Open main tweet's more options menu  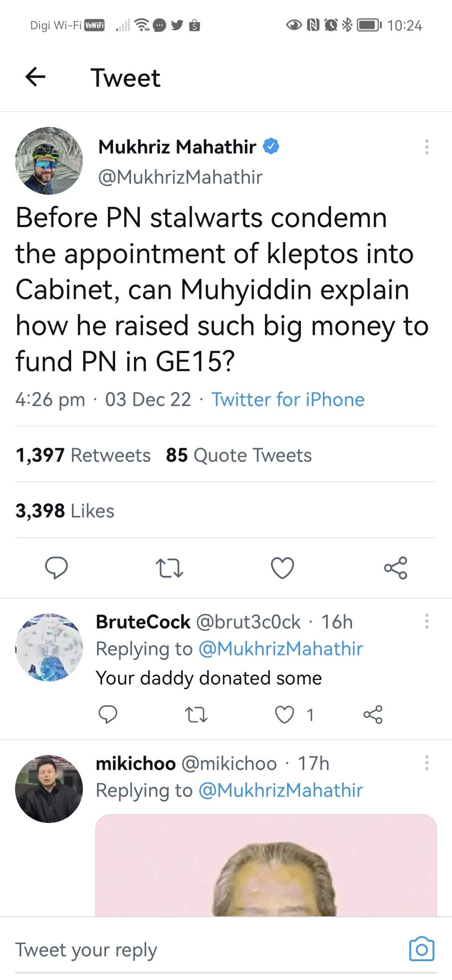(426, 147)
